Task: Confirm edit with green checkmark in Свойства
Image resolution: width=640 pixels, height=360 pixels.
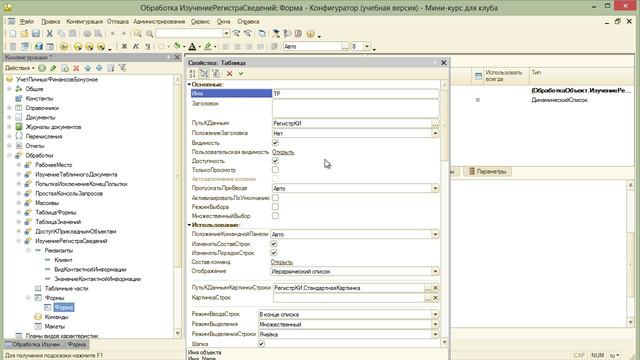Action: 241,73
